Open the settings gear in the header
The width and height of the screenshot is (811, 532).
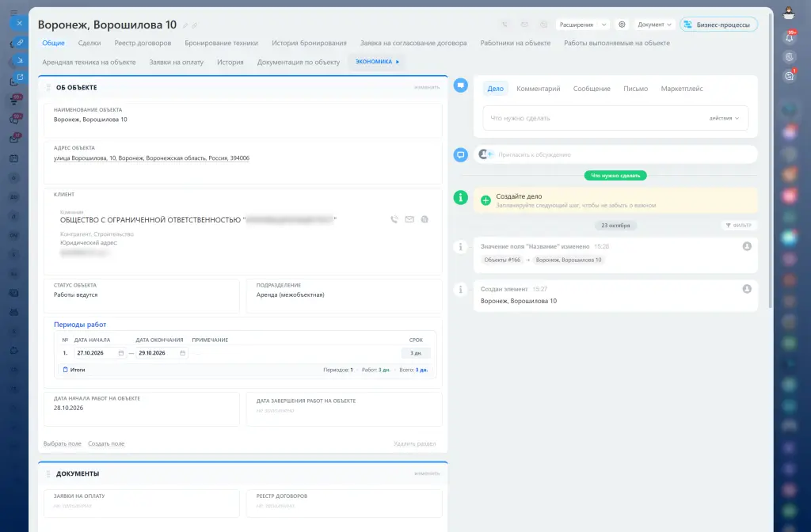click(x=623, y=25)
